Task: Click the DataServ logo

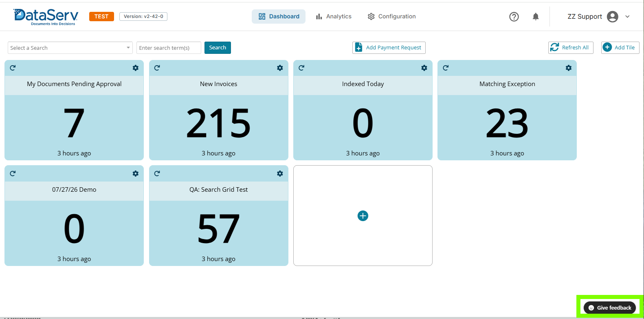Action: click(46, 17)
